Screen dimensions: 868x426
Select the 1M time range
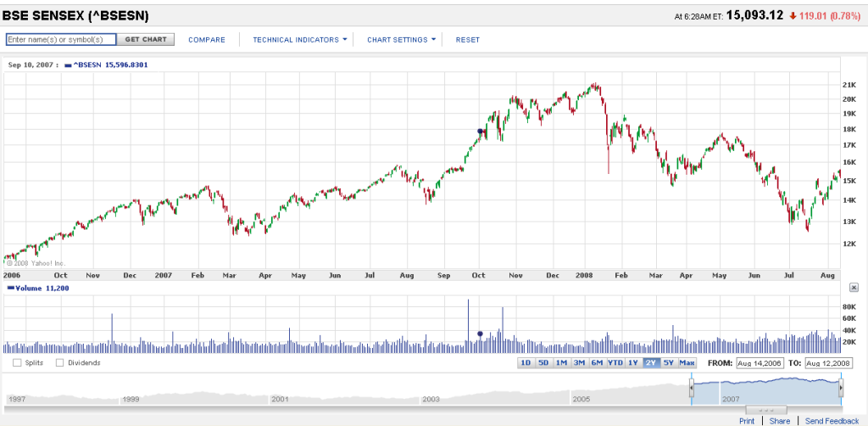click(x=561, y=363)
